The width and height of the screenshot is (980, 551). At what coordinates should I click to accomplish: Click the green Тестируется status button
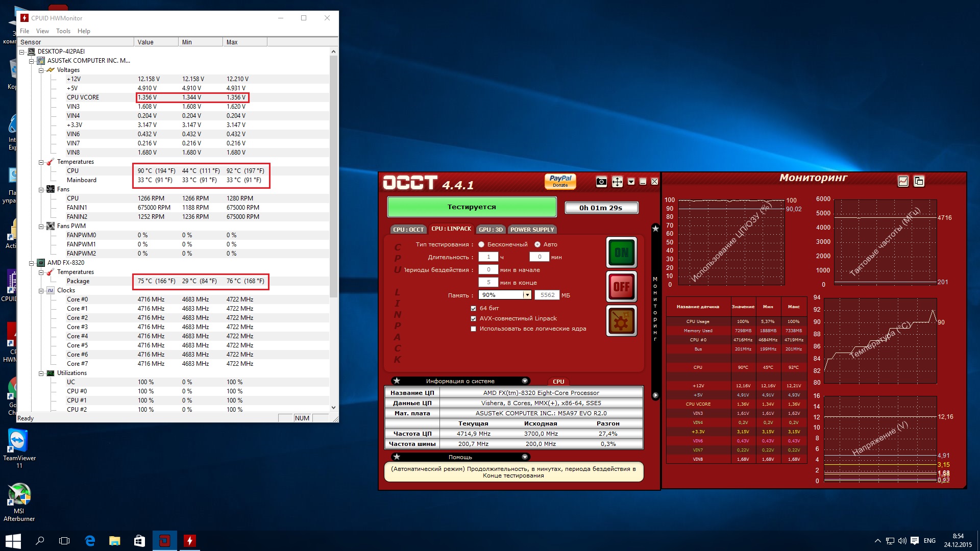(472, 207)
